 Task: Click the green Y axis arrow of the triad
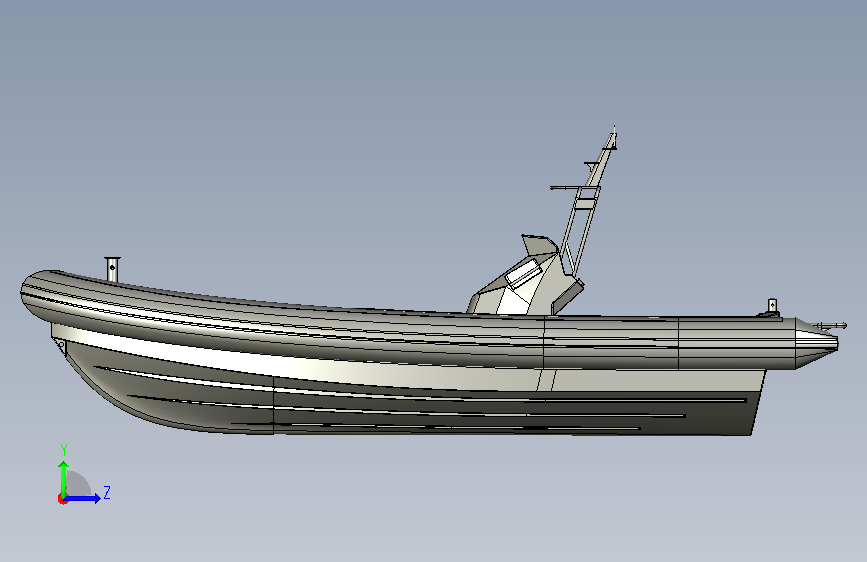[64, 478]
